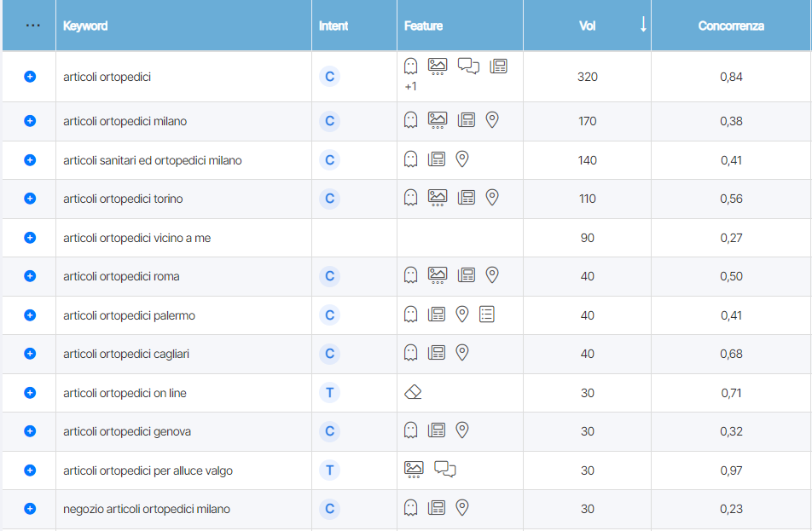Select keyword text 'articoli ortopedici vicino a me'
Viewport: 812px width, 531px height.
point(136,238)
